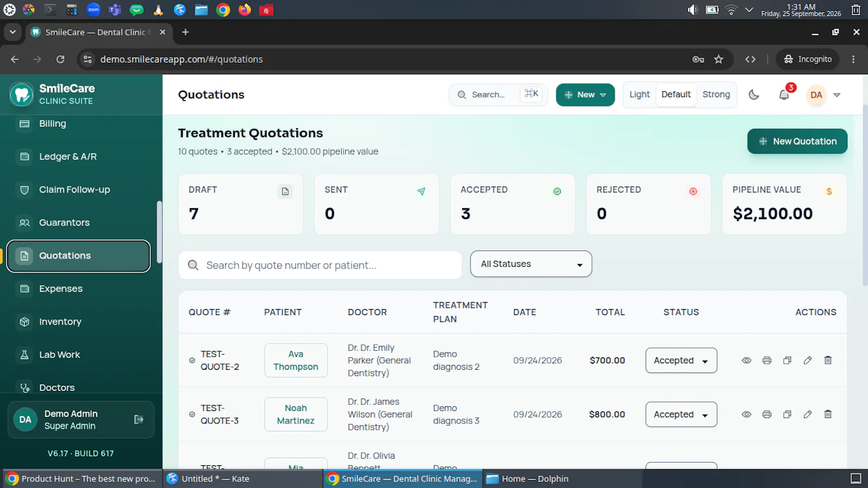Print the TEST-QUOTE-2 quotation
The height and width of the screenshot is (488, 868).
[767, 361]
